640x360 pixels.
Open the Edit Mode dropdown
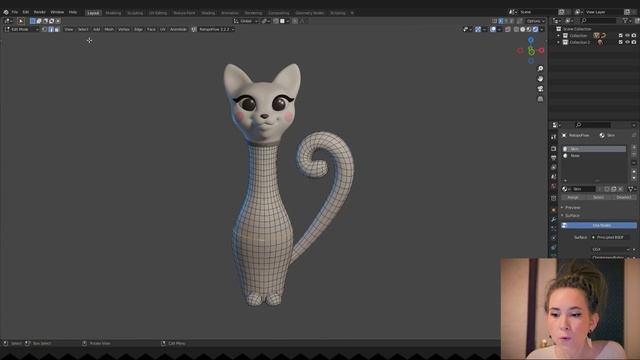tap(21, 29)
